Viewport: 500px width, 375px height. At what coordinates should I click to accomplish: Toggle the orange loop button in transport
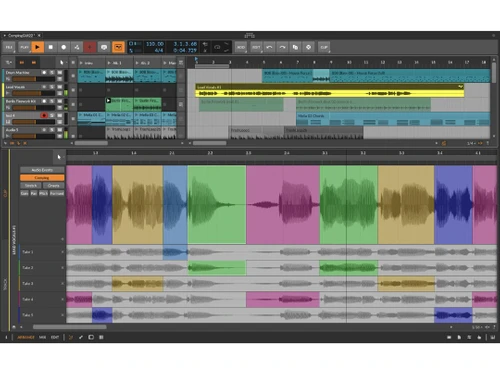pyautogui.click(x=118, y=47)
